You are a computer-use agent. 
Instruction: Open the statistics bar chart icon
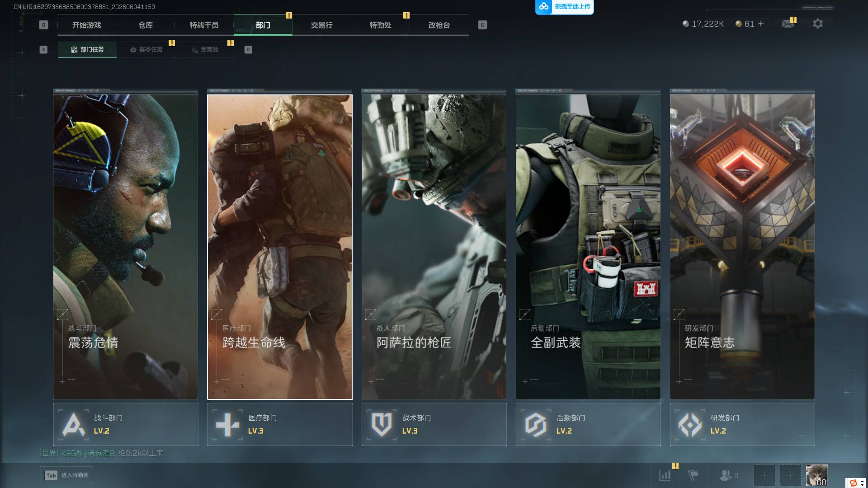(x=665, y=475)
